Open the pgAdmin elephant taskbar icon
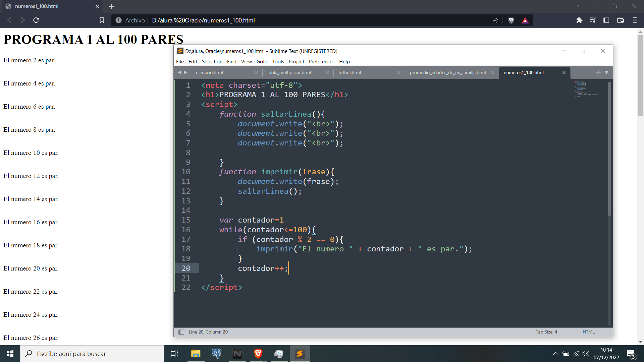 pos(217,354)
